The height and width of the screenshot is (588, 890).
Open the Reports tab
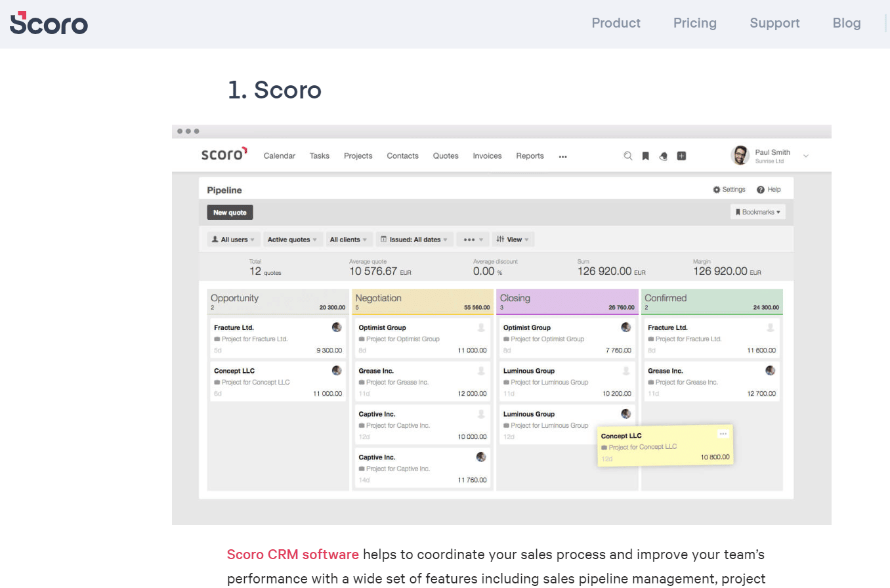[530, 156]
